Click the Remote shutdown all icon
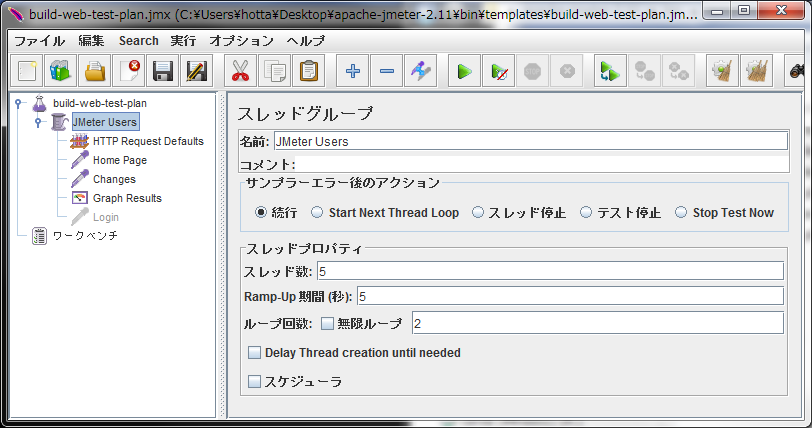The height and width of the screenshot is (428, 812). tap(678, 71)
